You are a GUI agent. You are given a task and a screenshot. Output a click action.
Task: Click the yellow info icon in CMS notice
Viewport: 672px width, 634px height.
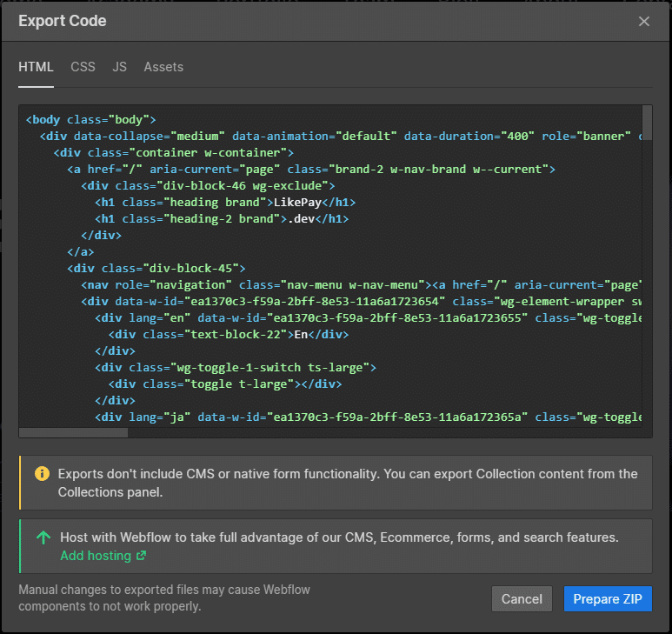(x=42, y=473)
